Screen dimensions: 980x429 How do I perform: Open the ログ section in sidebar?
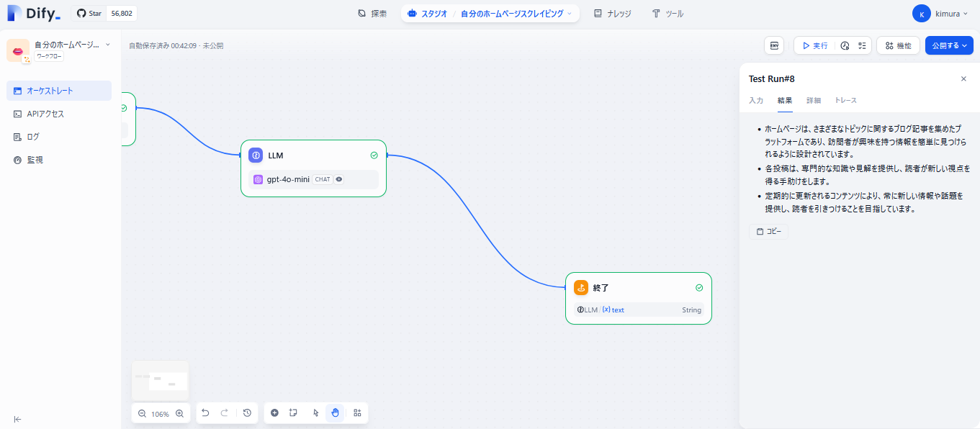click(x=32, y=136)
